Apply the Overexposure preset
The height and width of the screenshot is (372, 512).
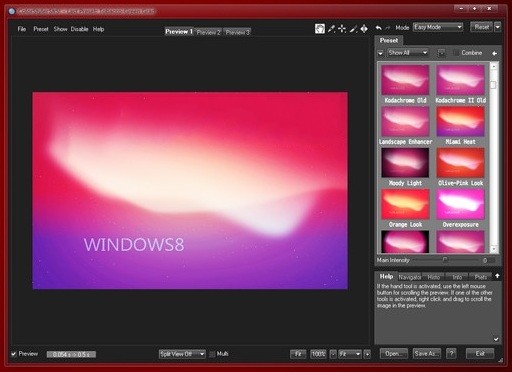coord(460,204)
